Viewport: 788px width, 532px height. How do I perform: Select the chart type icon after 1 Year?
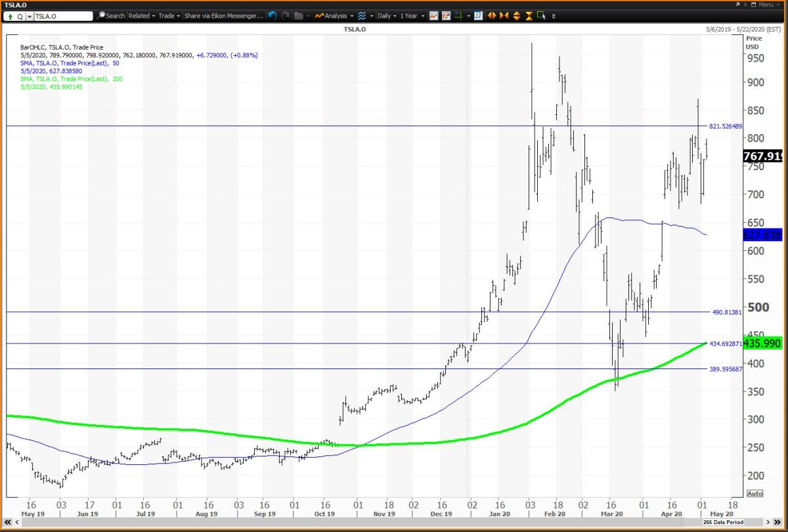click(x=434, y=16)
